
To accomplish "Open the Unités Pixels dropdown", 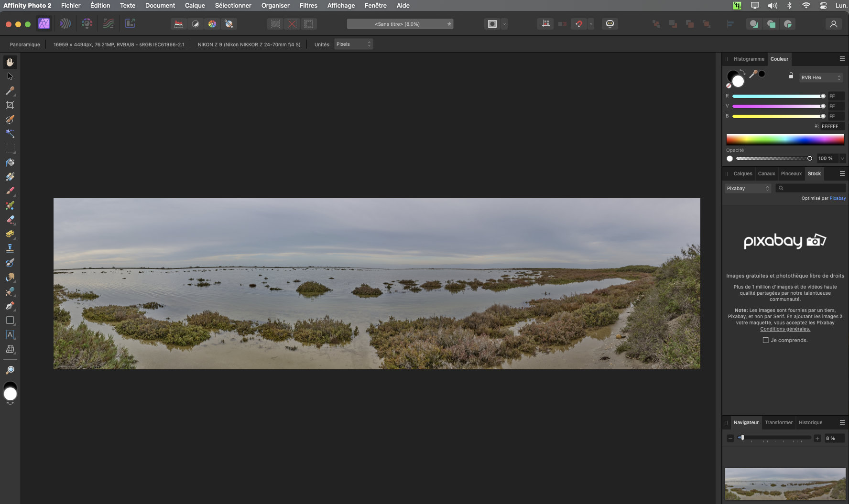I will (353, 44).
